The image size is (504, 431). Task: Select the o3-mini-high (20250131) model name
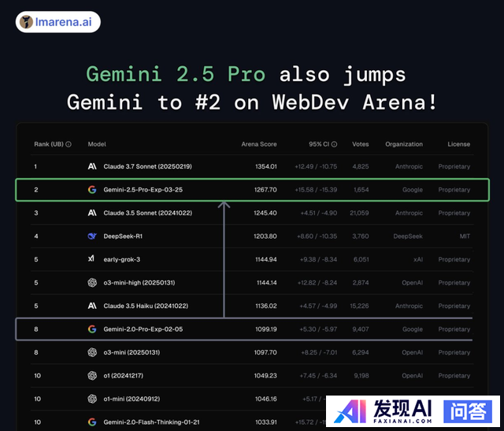(139, 283)
